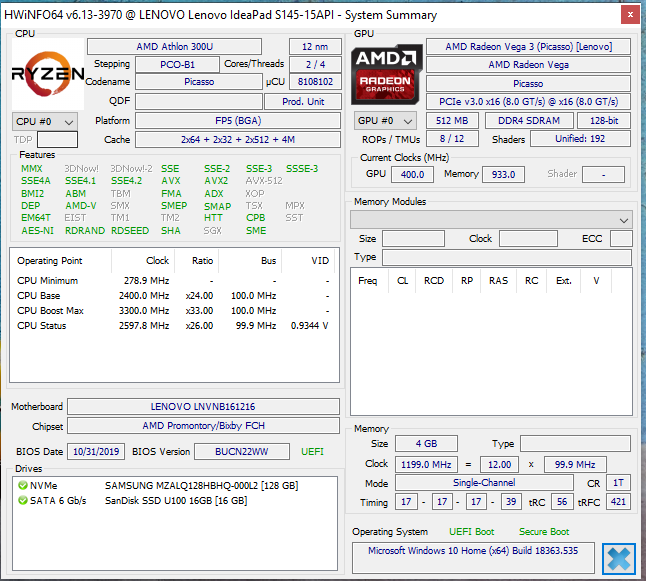Click the Freq column header in memory table
Image resolution: width=646 pixels, height=581 pixels.
tap(368, 281)
